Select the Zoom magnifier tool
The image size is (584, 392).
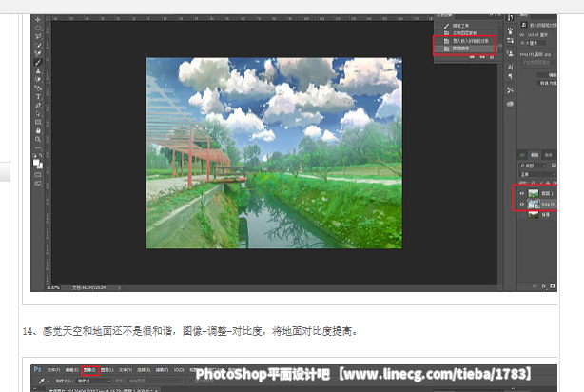(x=38, y=139)
